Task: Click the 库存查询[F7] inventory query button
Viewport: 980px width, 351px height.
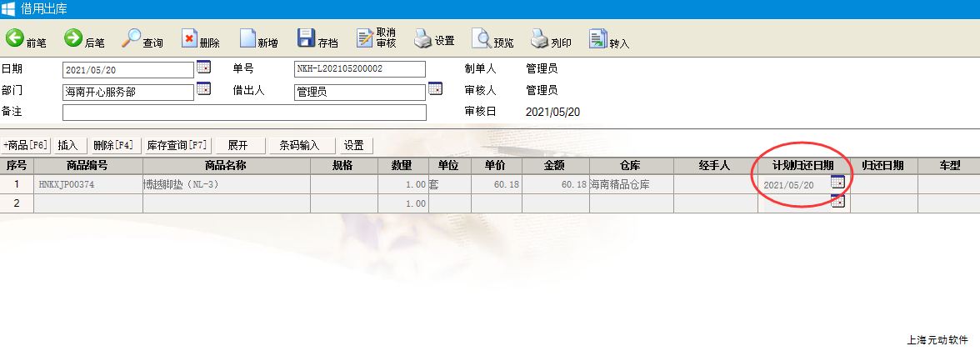Action: [177, 145]
